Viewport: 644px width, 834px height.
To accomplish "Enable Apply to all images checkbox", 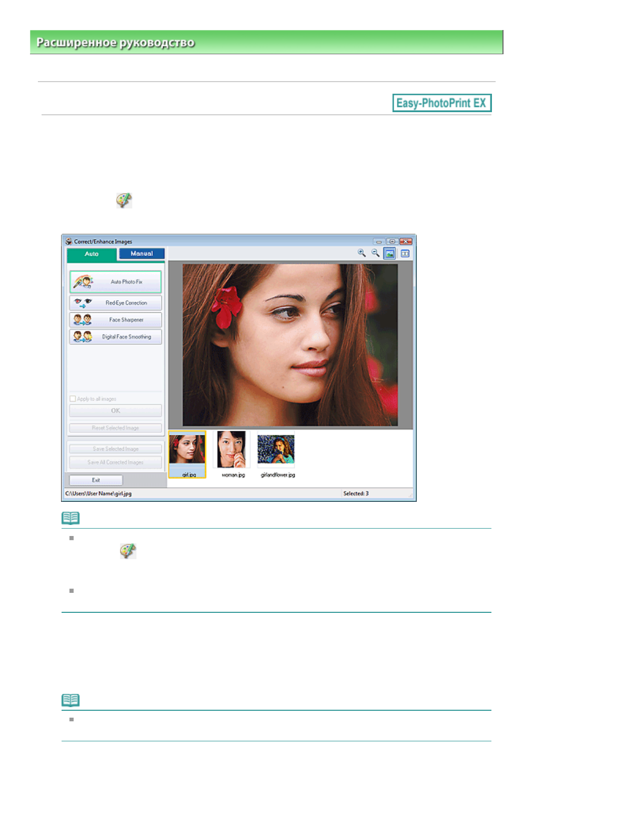I will [73, 399].
